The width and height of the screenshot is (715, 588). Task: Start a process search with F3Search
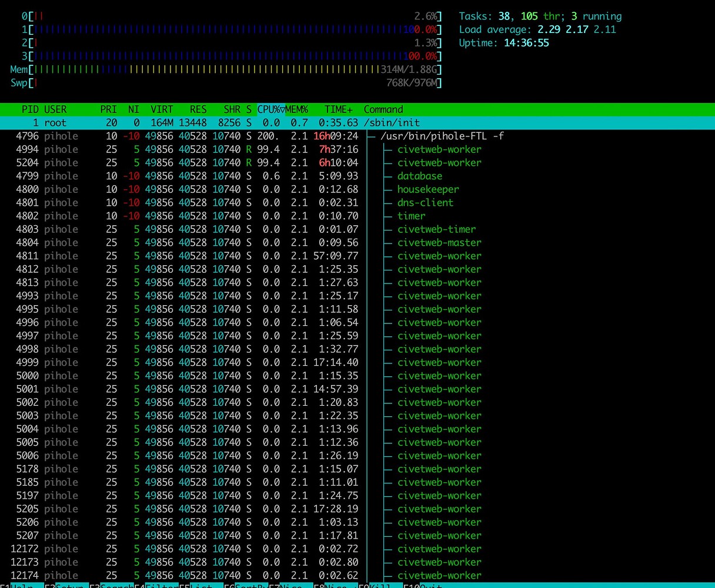click(x=118, y=586)
